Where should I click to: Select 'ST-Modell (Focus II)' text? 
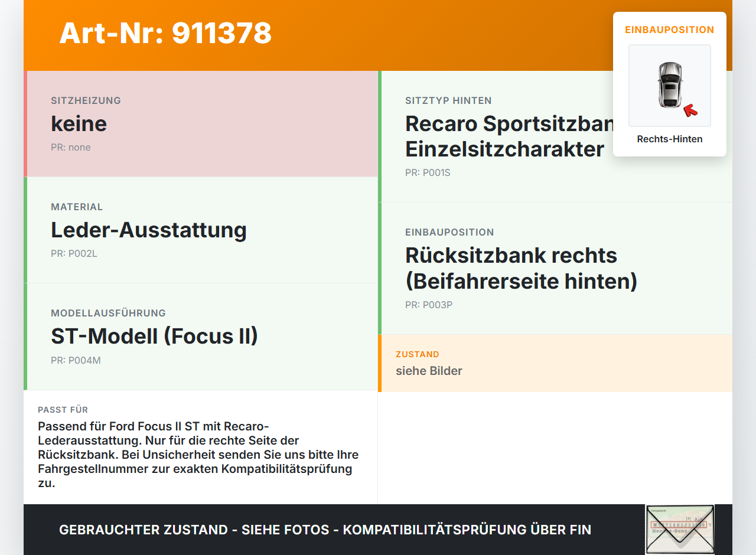click(x=155, y=336)
